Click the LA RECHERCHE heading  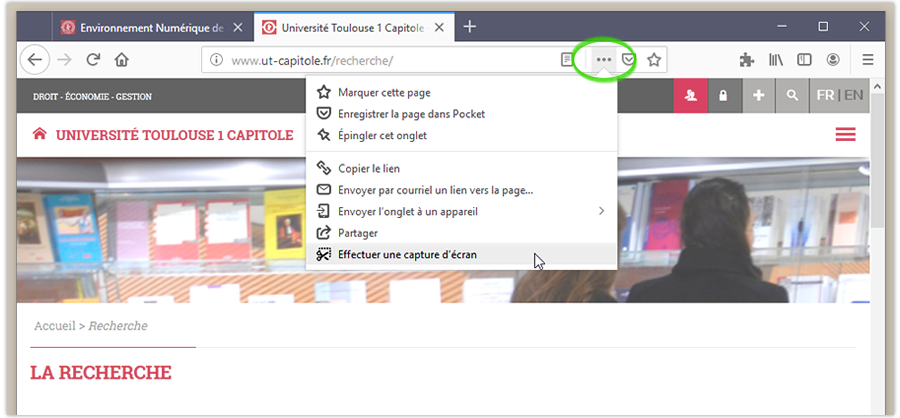[101, 373]
